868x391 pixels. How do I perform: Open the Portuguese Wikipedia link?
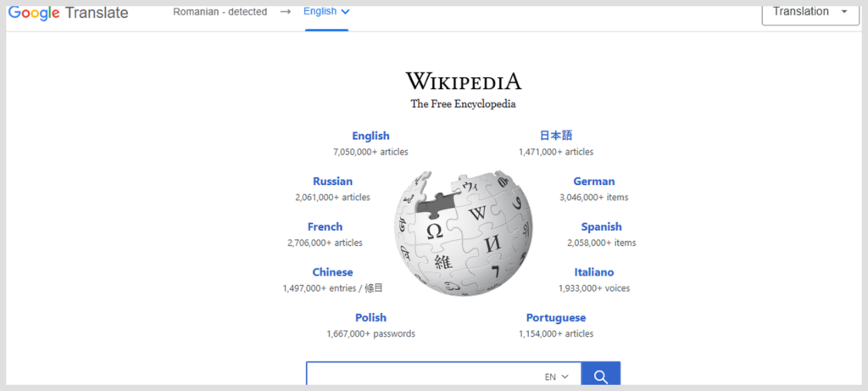tap(555, 318)
